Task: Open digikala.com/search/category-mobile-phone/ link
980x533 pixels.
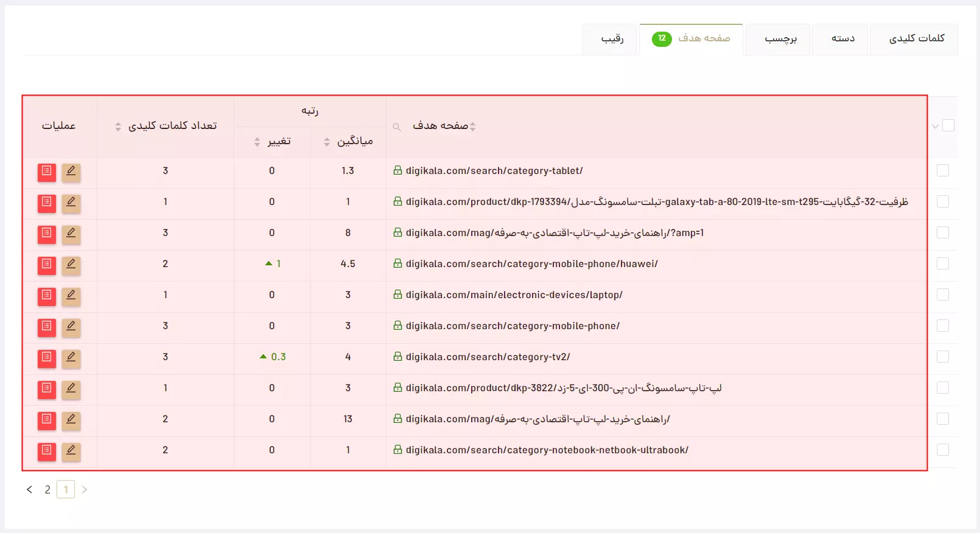Action: 513,326
